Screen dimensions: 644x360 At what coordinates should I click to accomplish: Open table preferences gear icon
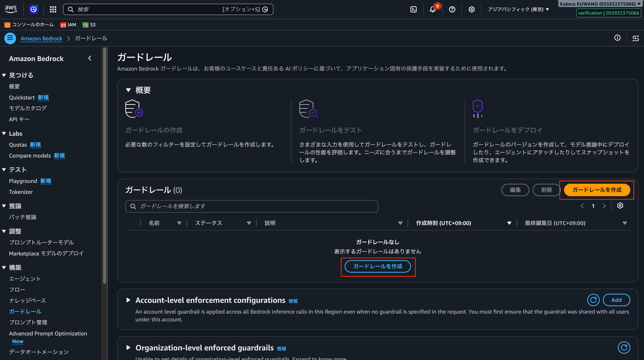(620, 206)
